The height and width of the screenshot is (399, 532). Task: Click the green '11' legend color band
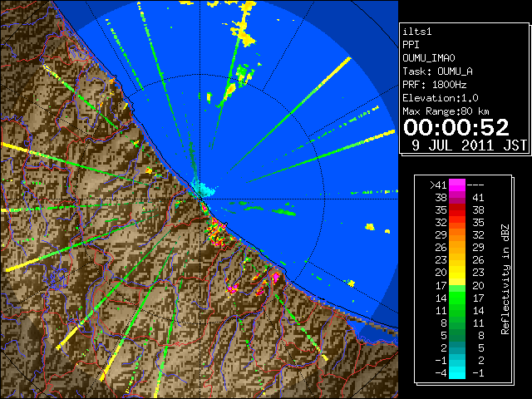457,310
